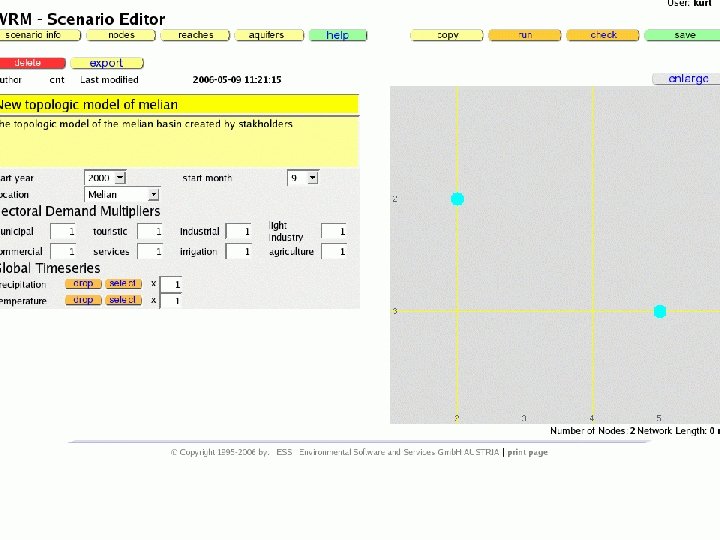Open the help page
Viewport: 720px width, 540px height.
338,35
